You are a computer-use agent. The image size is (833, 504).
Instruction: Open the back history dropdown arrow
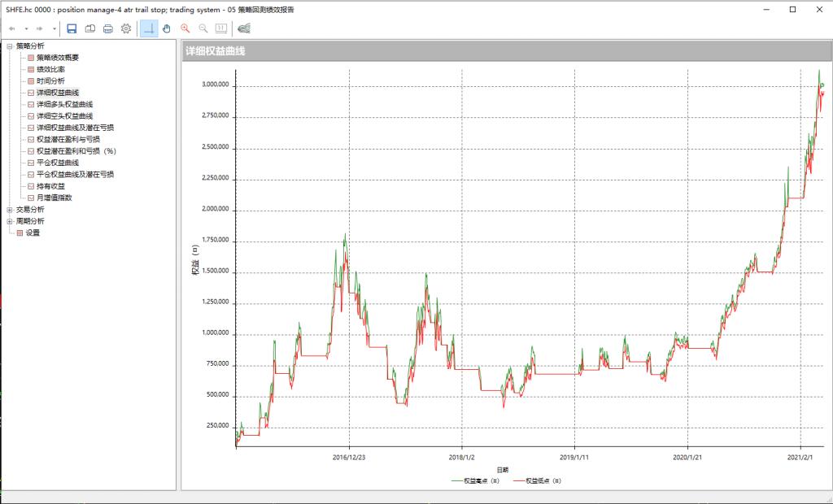click(26, 28)
